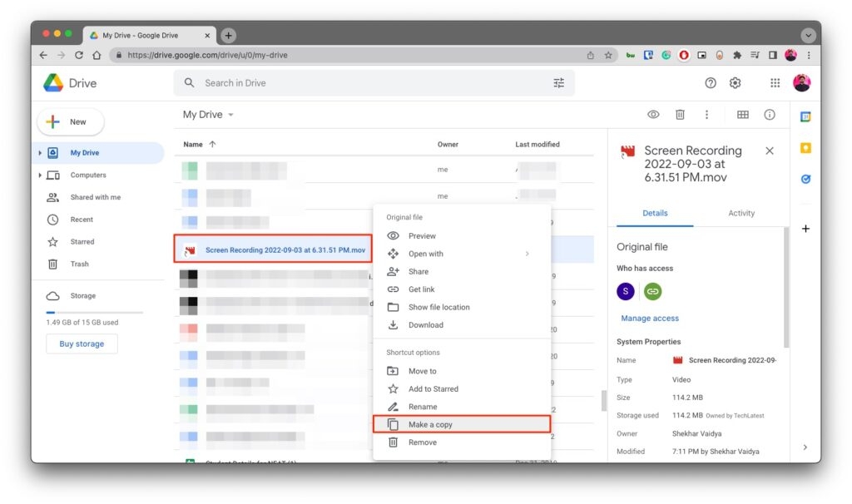Image resolution: width=852 pixels, height=504 pixels.
Task: Click the Google Drive logo
Action: point(53,83)
